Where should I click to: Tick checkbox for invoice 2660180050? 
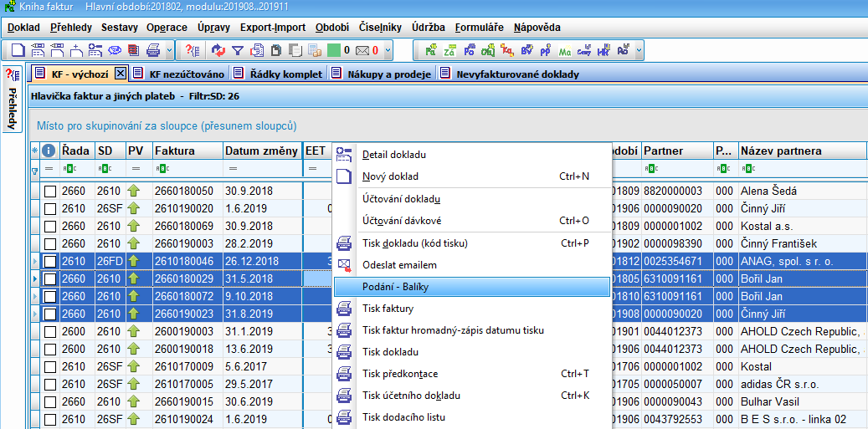tap(50, 192)
